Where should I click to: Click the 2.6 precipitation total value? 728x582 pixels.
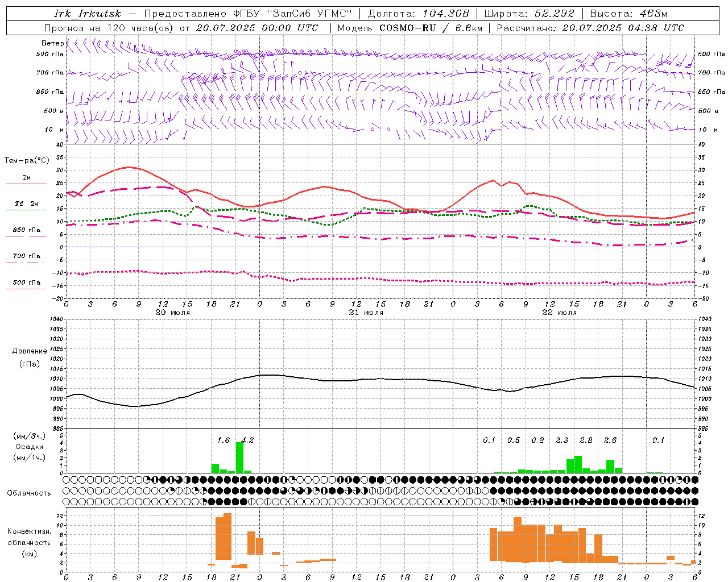[x=610, y=440]
